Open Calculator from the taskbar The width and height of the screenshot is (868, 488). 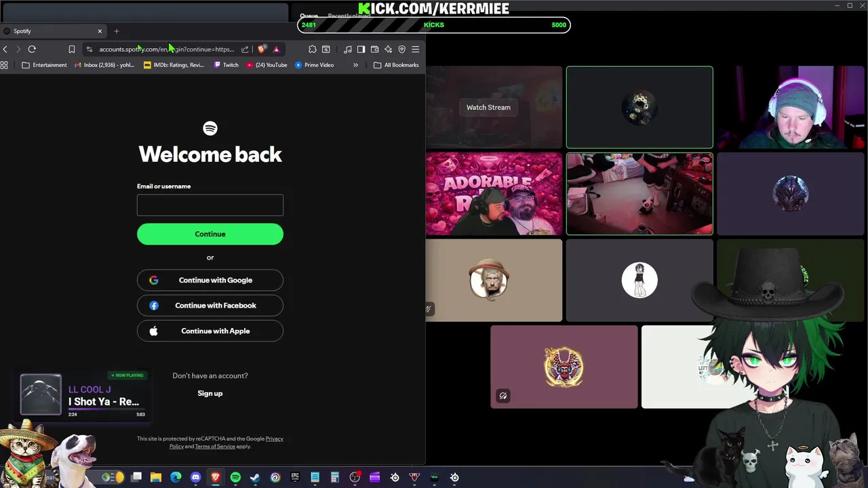(x=335, y=477)
